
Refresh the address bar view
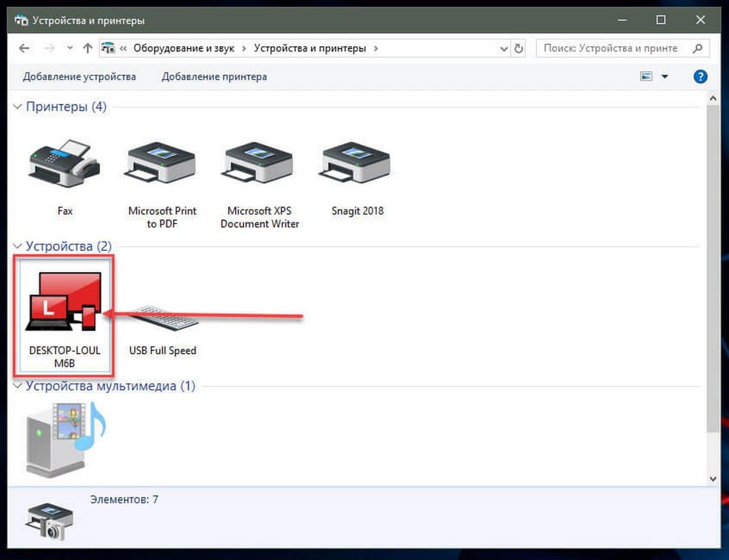coord(518,48)
